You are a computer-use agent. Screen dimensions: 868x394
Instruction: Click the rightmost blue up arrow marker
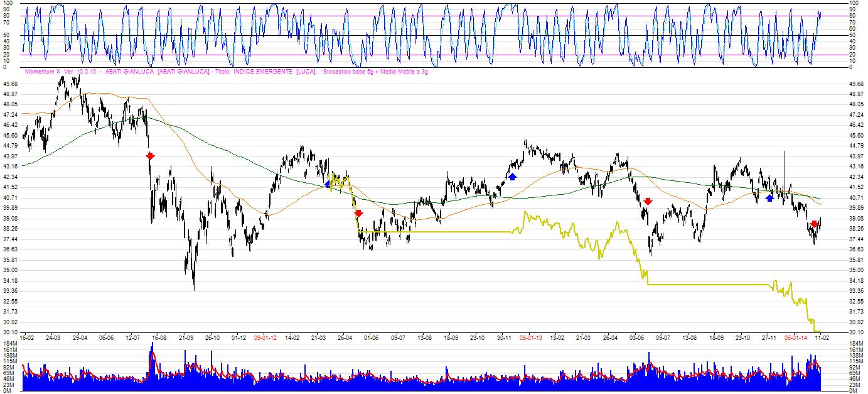[x=769, y=198]
